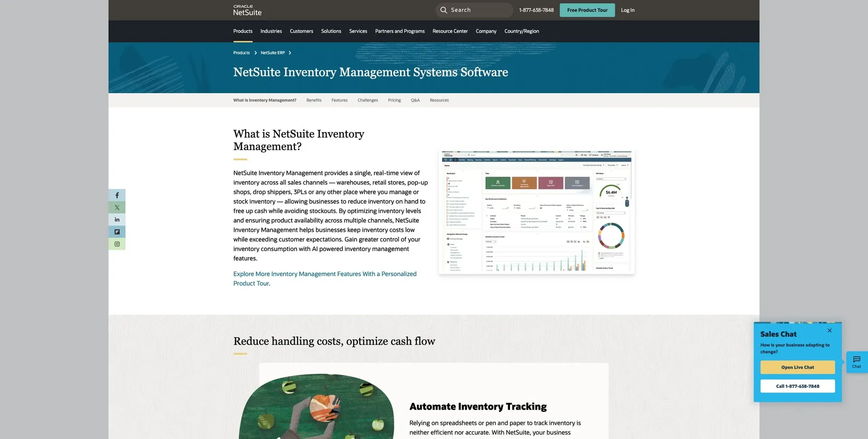The image size is (868, 439).
Task: Click the search magnifier icon
Action: coord(443,10)
